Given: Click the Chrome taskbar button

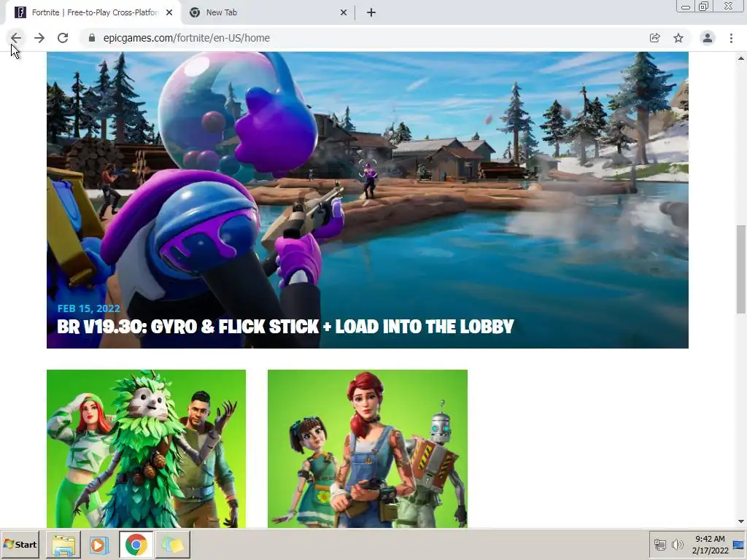Looking at the screenshot, I should (x=136, y=544).
